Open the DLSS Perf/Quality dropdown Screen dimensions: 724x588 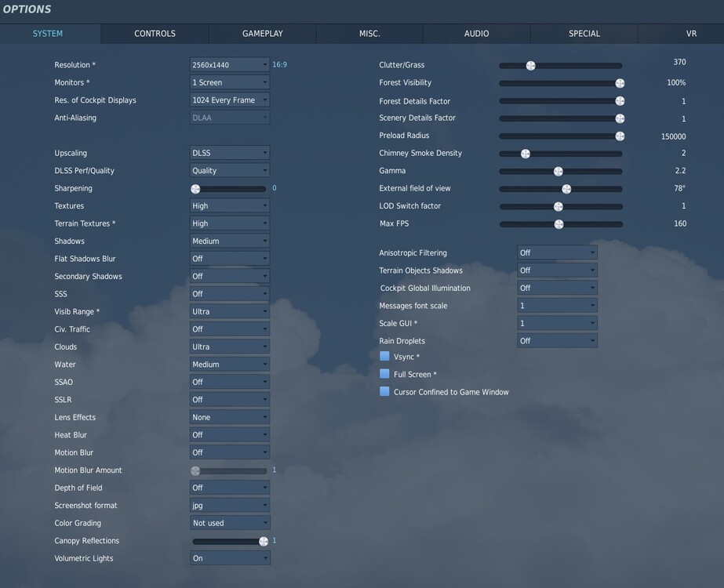[x=229, y=170]
